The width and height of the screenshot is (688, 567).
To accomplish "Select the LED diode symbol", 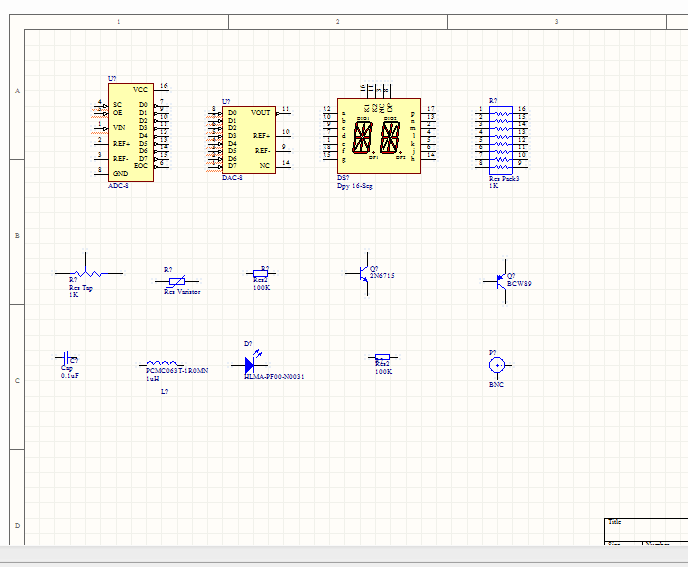I will click(250, 363).
